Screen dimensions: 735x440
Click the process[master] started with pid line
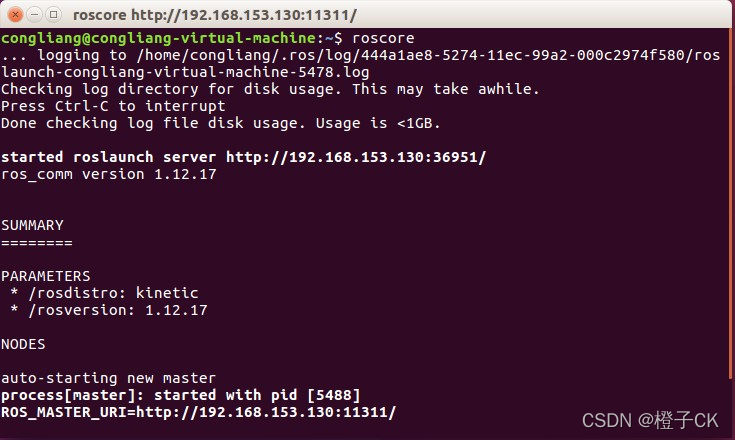click(x=180, y=395)
